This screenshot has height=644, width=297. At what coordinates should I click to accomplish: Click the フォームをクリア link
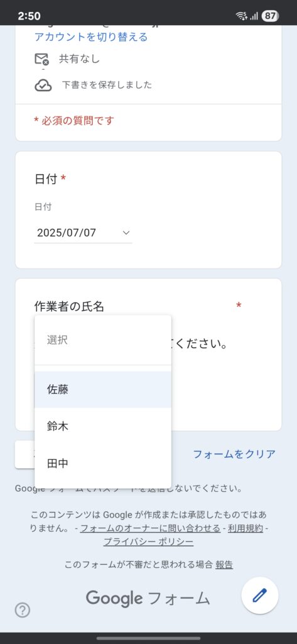[234, 454]
